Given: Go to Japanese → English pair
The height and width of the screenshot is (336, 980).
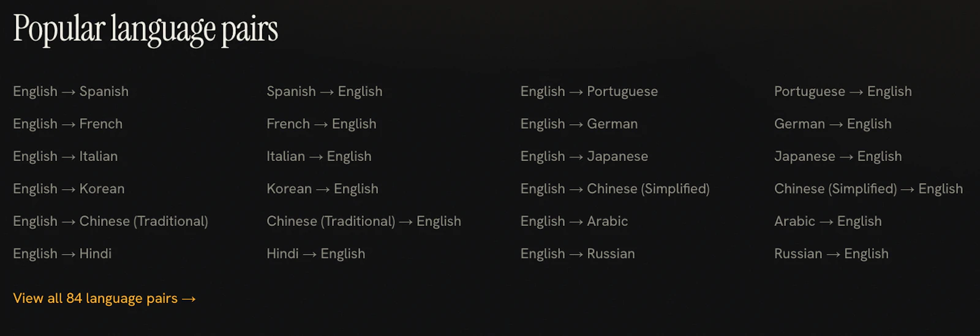Looking at the screenshot, I should tap(838, 156).
